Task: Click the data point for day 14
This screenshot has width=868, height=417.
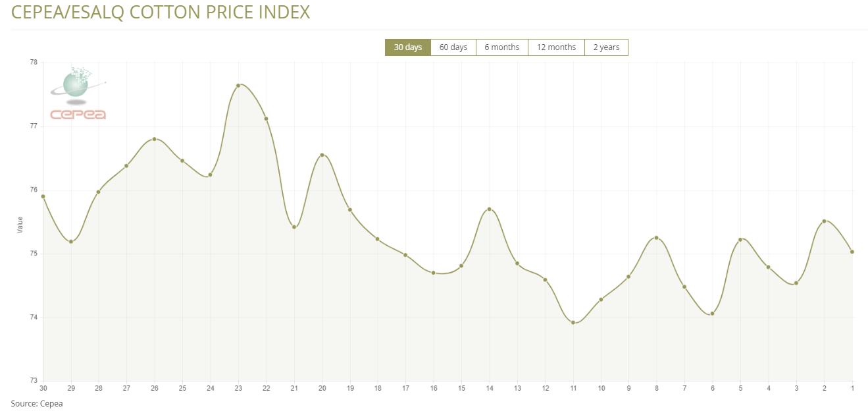Action: point(489,209)
